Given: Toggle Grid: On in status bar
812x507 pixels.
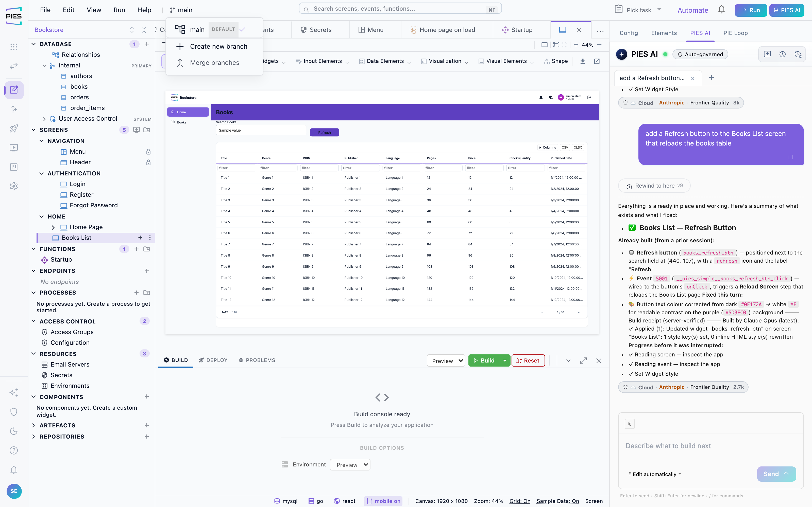Looking at the screenshot, I should click(x=520, y=501).
